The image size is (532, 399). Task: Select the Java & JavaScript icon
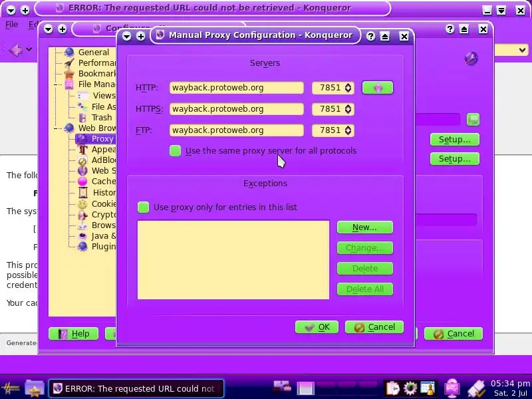click(x=82, y=236)
